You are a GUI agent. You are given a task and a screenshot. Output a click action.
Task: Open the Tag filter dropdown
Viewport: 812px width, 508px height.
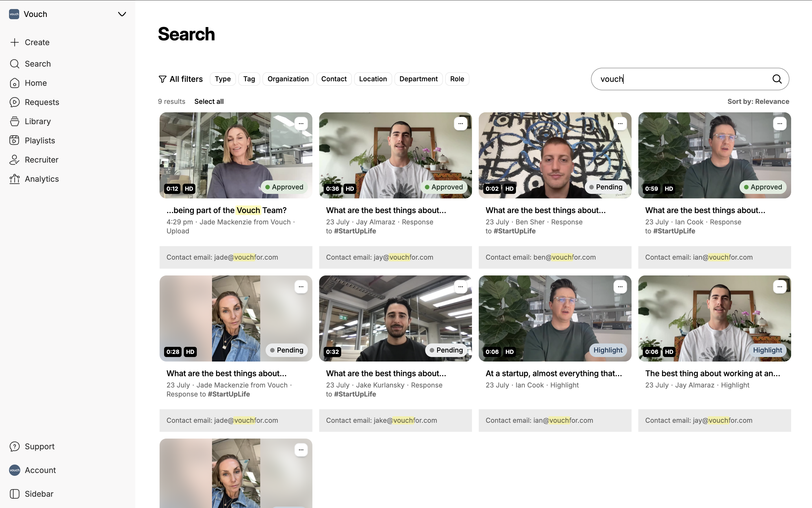249,79
